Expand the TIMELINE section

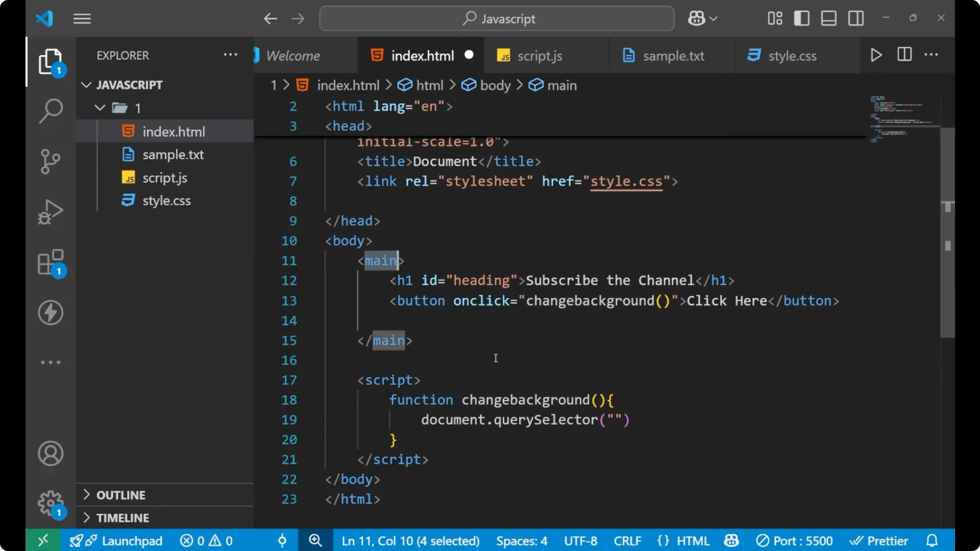click(x=123, y=517)
